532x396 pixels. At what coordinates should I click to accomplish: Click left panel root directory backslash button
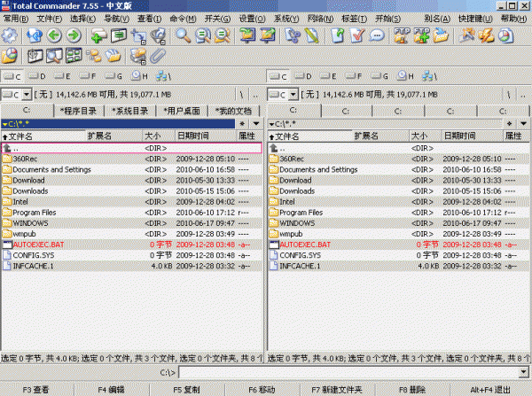pos(241,95)
